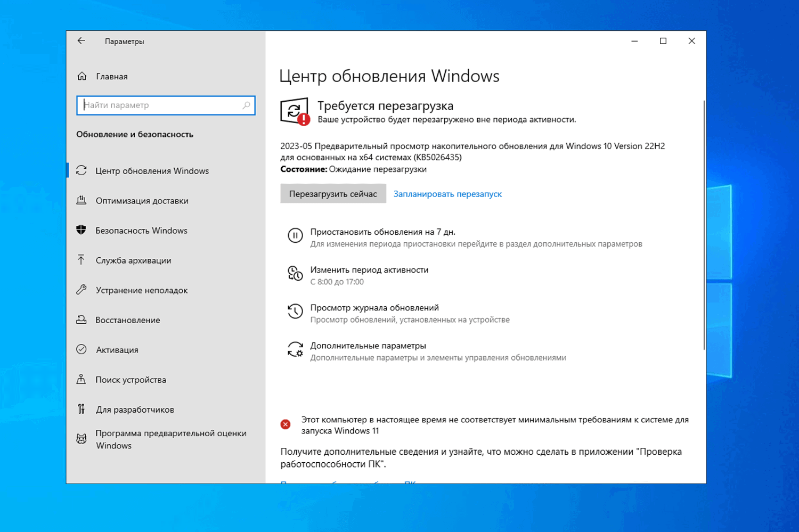Click the Windows 11 requirements warning text

point(495,425)
